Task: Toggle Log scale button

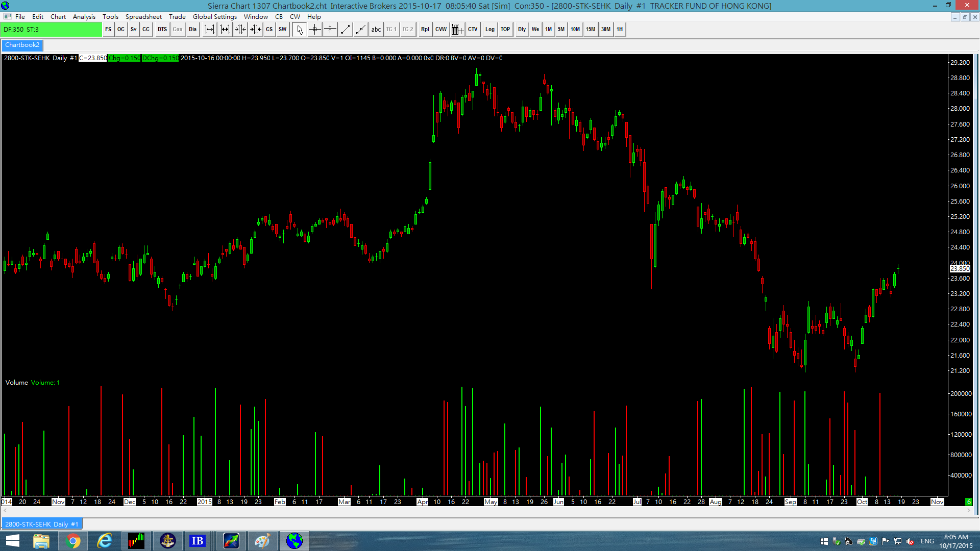Action: 490,30
